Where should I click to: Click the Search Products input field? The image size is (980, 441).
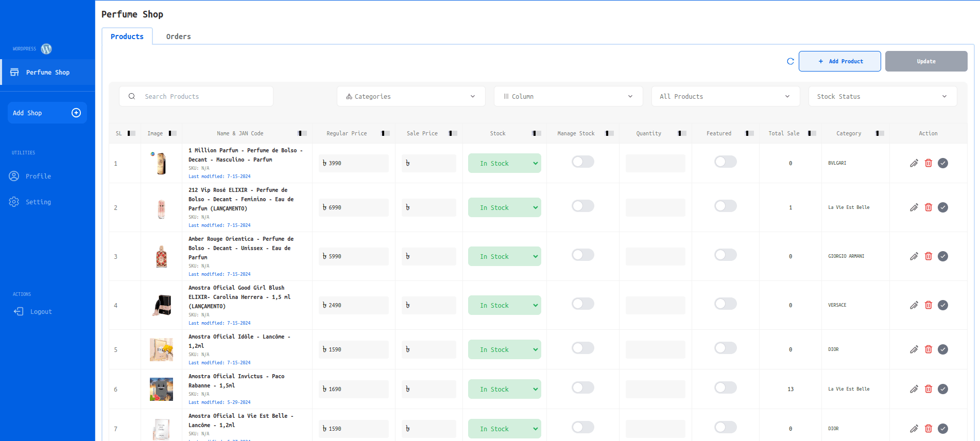pyautogui.click(x=196, y=96)
